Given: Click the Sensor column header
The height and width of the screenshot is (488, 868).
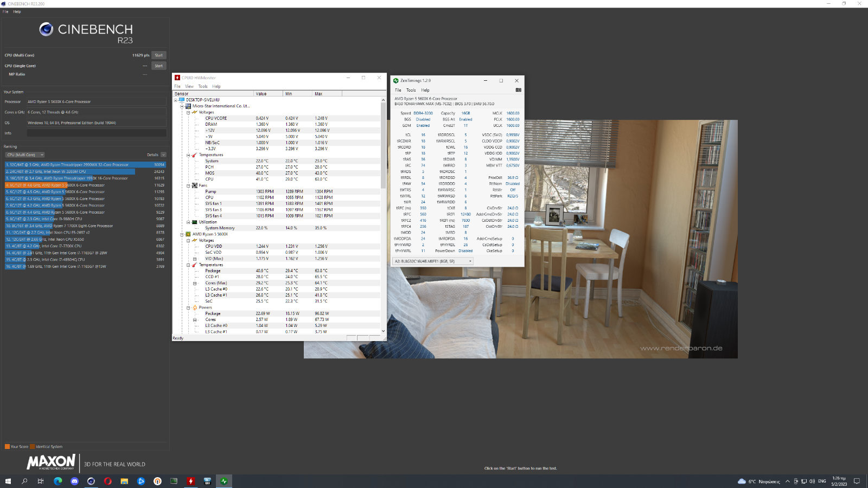Looking at the screenshot, I should [x=214, y=94].
